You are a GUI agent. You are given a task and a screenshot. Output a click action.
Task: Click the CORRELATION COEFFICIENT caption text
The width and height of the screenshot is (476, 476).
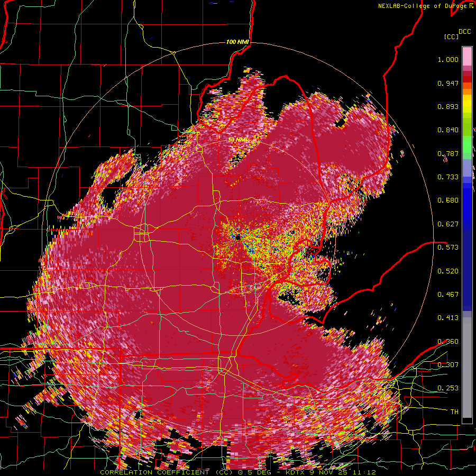[154, 472]
